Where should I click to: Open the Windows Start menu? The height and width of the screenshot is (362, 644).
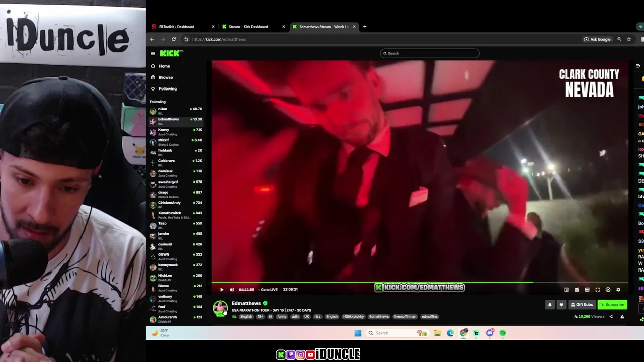[x=358, y=333]
